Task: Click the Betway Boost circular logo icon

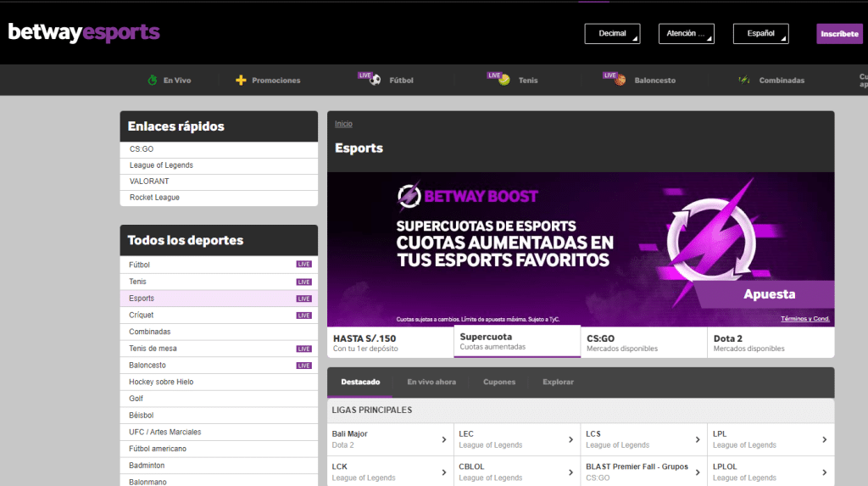Action: coord(409,196)
